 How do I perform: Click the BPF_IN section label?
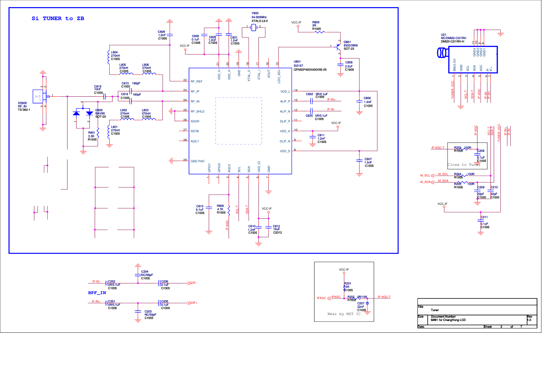[97, 293]
